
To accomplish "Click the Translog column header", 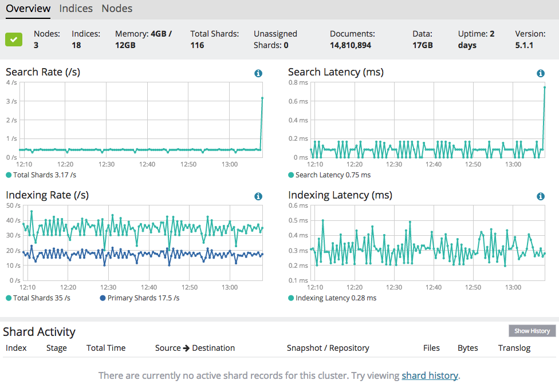I will (x=514, y=348).
